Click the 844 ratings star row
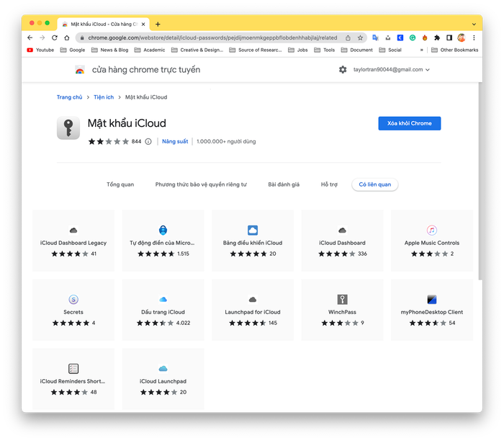Screen dimensions: 504x441 (108, 141)
